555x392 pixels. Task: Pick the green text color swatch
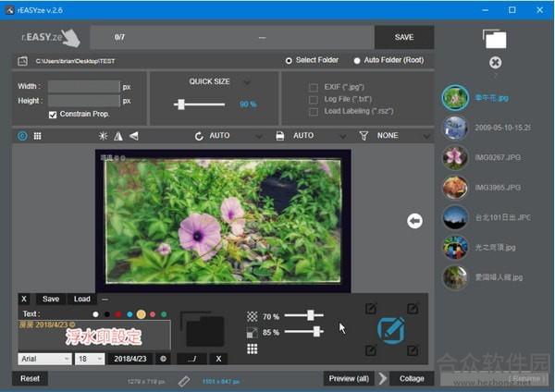click(x=164, y=314)
